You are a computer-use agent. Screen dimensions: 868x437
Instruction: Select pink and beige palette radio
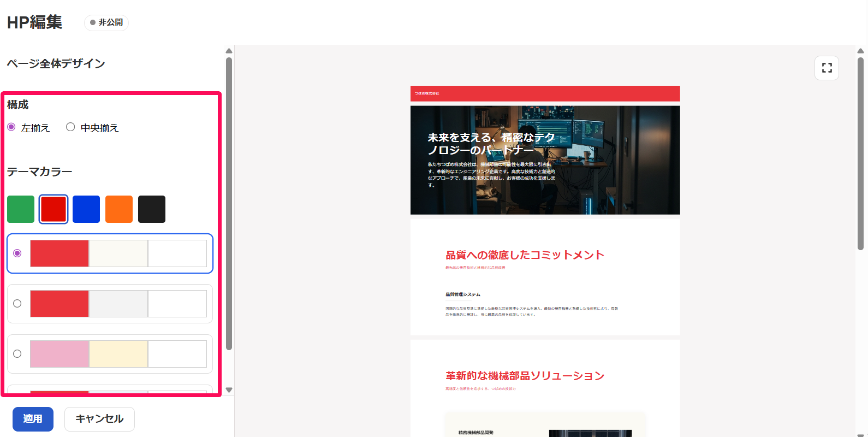point(17,354)
